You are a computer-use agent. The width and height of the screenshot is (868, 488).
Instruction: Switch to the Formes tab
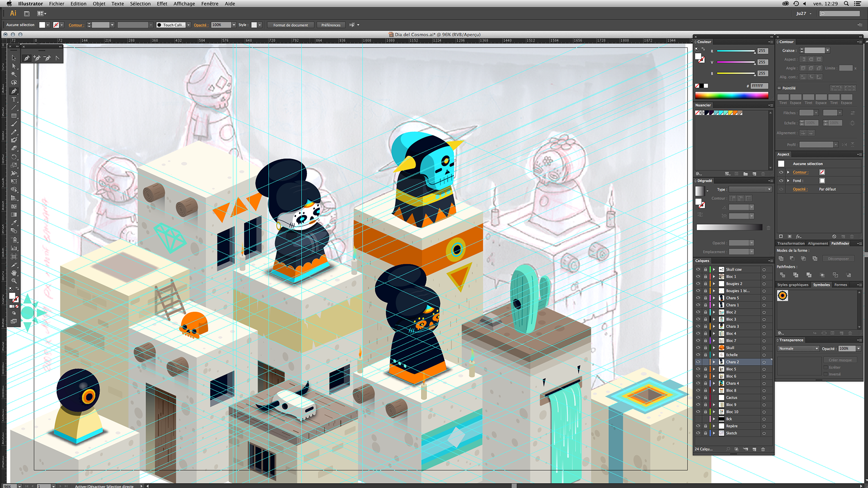(840, 285)
